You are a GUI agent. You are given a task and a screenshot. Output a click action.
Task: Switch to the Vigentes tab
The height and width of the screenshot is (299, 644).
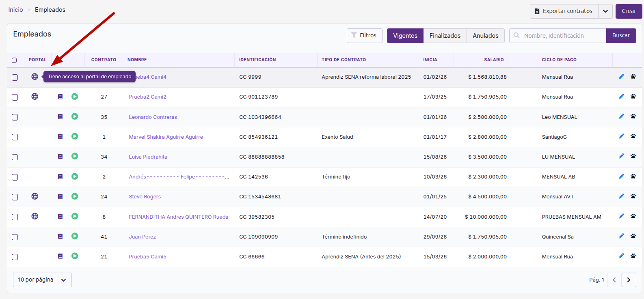pyautogui.click(x=405, y=36)
